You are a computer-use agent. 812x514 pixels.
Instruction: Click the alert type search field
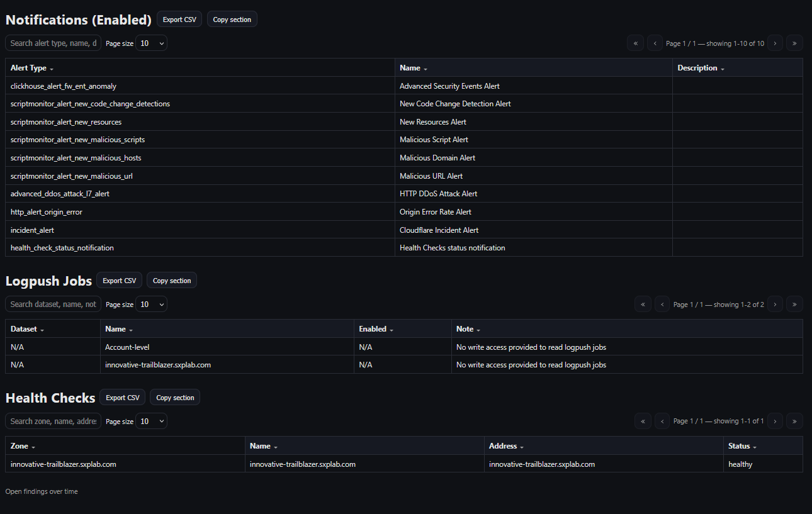click(x=53, y=43)
